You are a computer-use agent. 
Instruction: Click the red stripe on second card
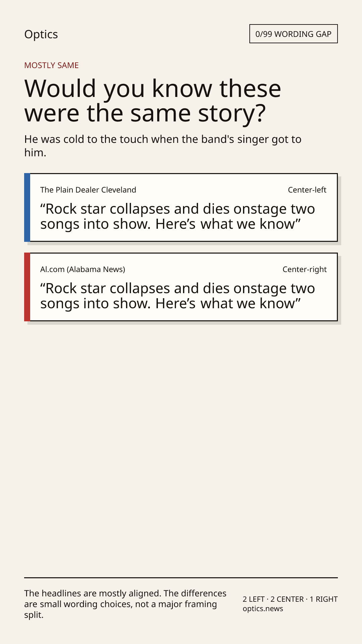[27, 287]
